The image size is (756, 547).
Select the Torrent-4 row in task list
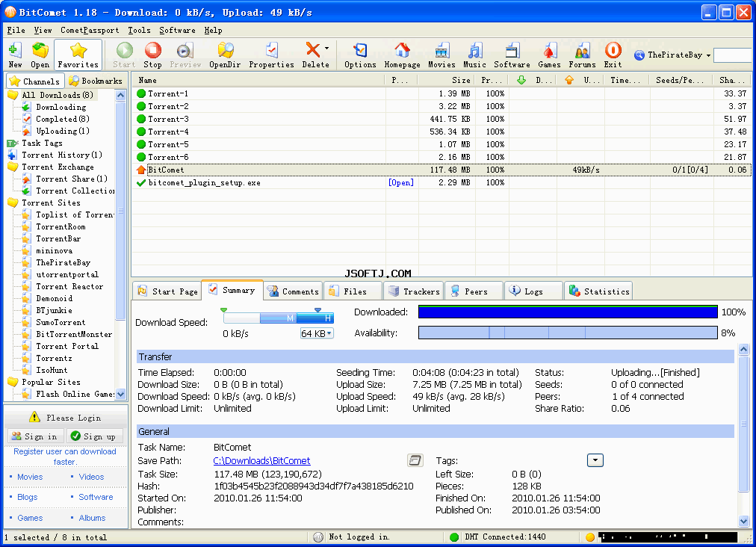[441, 132]
